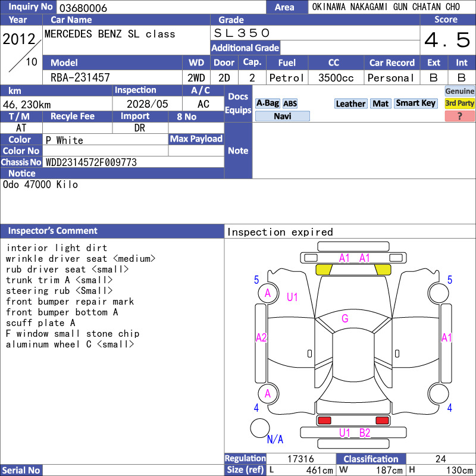The width and height of the screenshot is (476, 476).
Task: Click the ABS equipment badge
Action: 290,104
